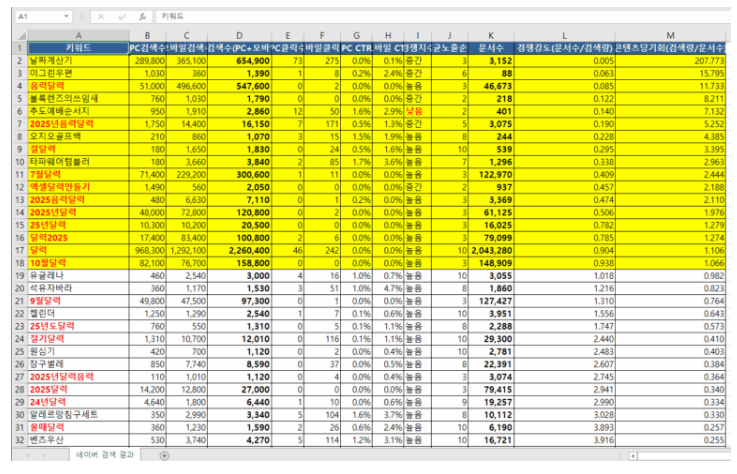Switch to the 네이버 검색 결과 sheet tab
Image resolution: width=737 pixels, height=474 pixels.
(x=105, y=455)
